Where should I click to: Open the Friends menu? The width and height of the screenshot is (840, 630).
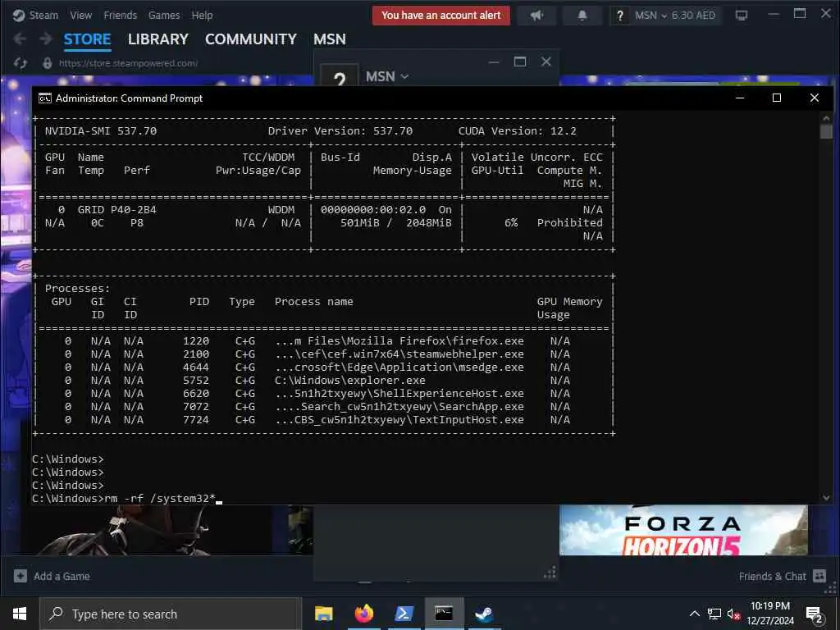[x=120, y=16]
